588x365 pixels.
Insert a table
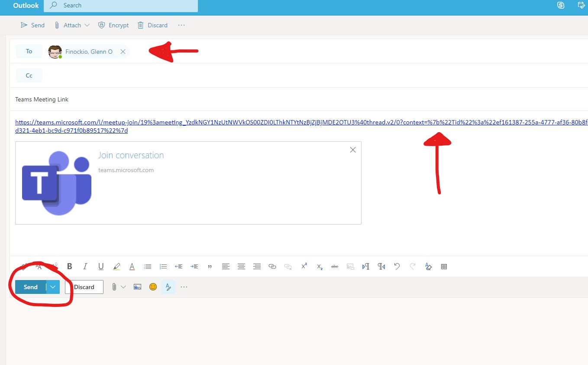pos(444,267)
